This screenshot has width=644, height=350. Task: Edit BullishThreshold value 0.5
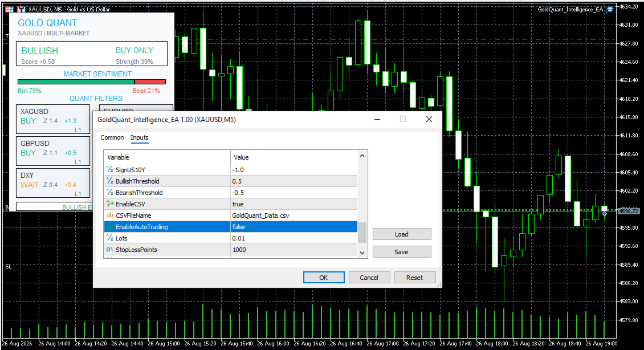294,181
